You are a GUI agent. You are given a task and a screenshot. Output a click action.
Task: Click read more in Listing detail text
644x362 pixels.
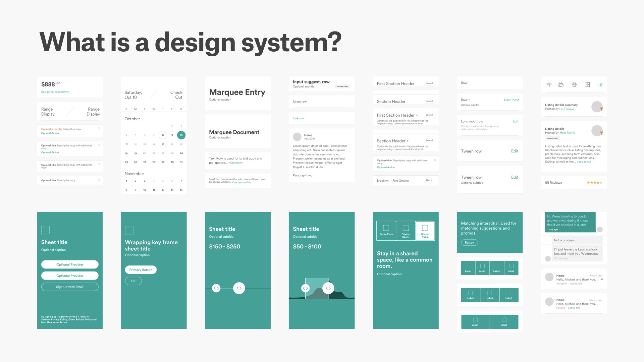point(584,162)
